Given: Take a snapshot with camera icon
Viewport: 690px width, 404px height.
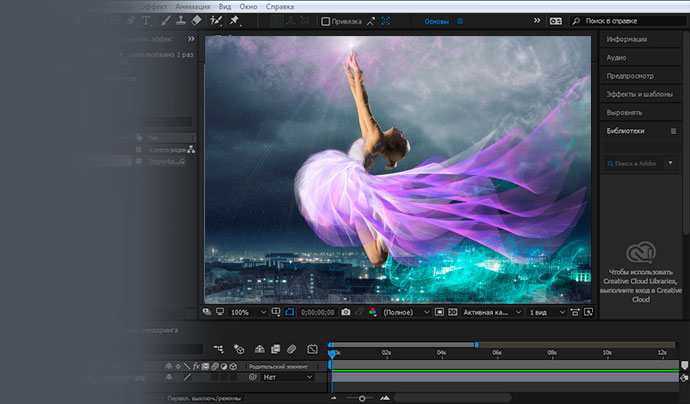Looking at the screenshot, I should click(346, 312).
